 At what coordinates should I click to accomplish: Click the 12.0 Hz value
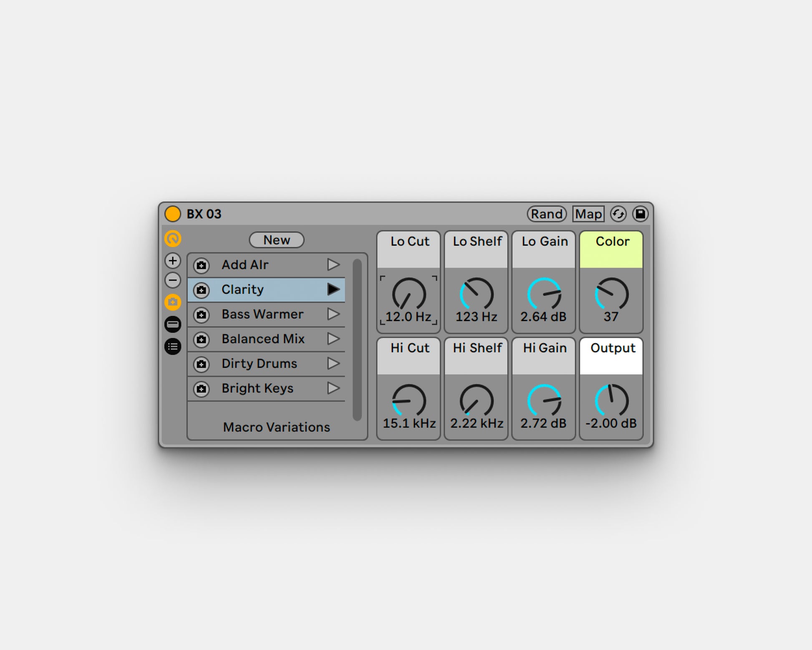[x=409, y=316]
